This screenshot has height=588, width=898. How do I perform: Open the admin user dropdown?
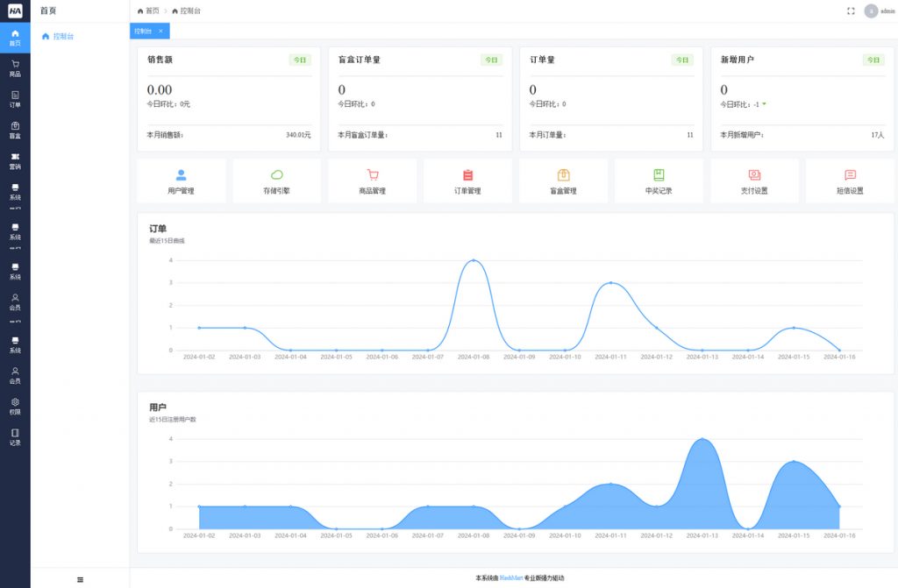[x=877, y=11]
